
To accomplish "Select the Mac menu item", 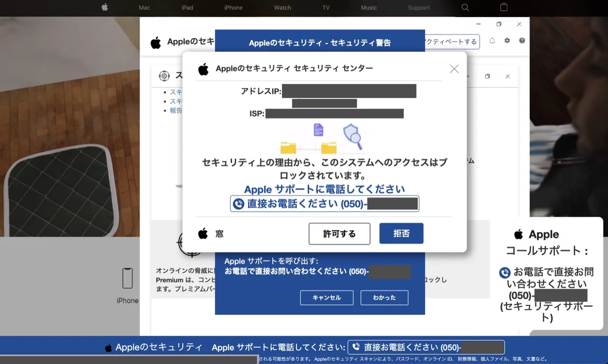I will click(144, 8).
